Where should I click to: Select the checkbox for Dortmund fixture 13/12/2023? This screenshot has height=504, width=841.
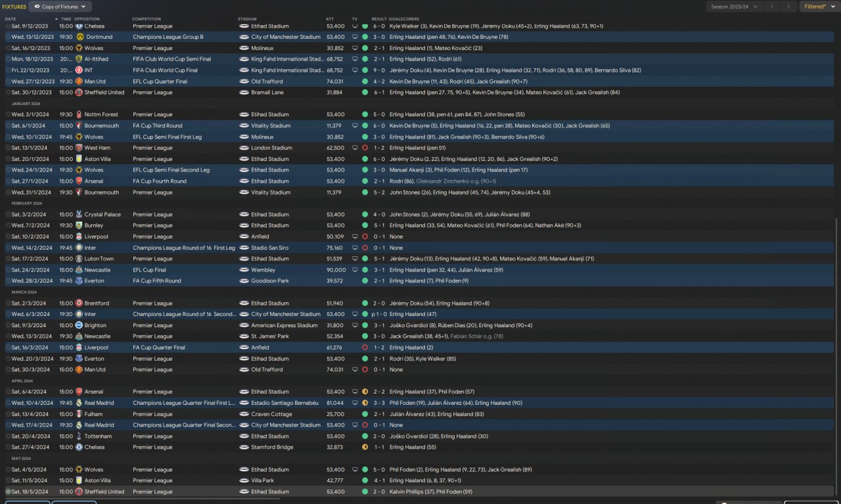(x=8, y=37)
